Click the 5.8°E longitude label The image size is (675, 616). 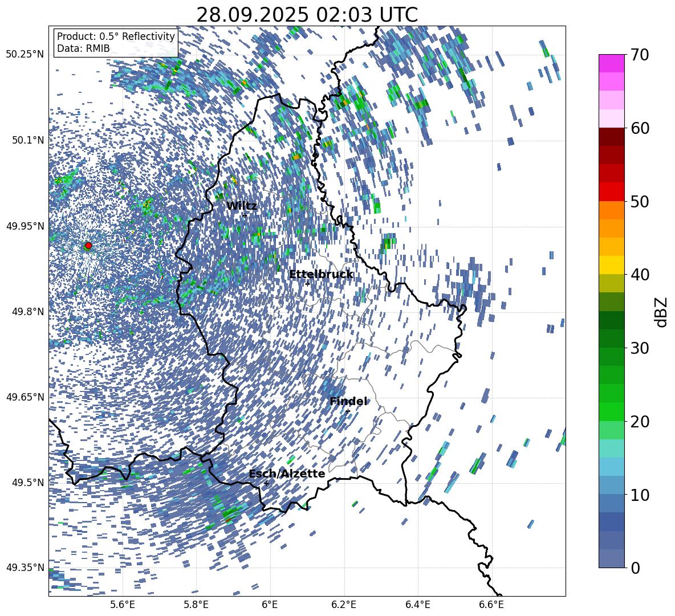click(196, 605)
